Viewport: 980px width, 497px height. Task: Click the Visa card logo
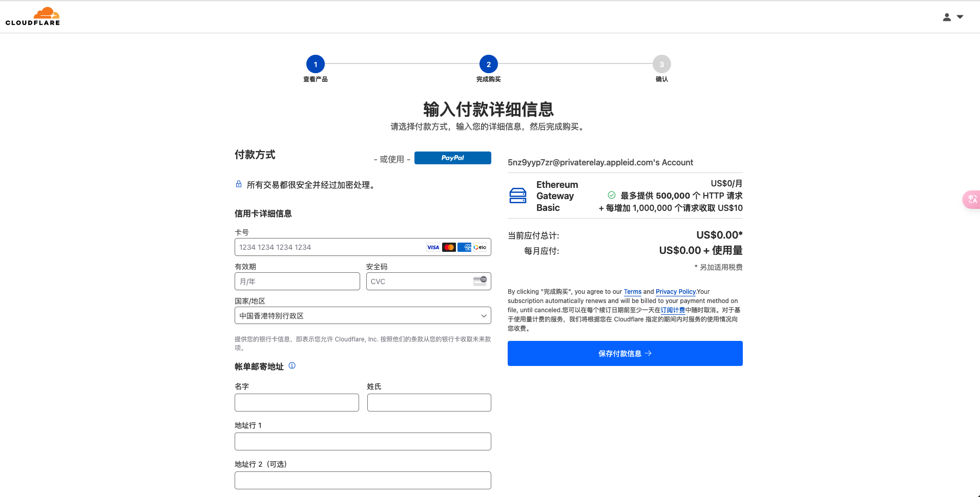click(433, 247)
